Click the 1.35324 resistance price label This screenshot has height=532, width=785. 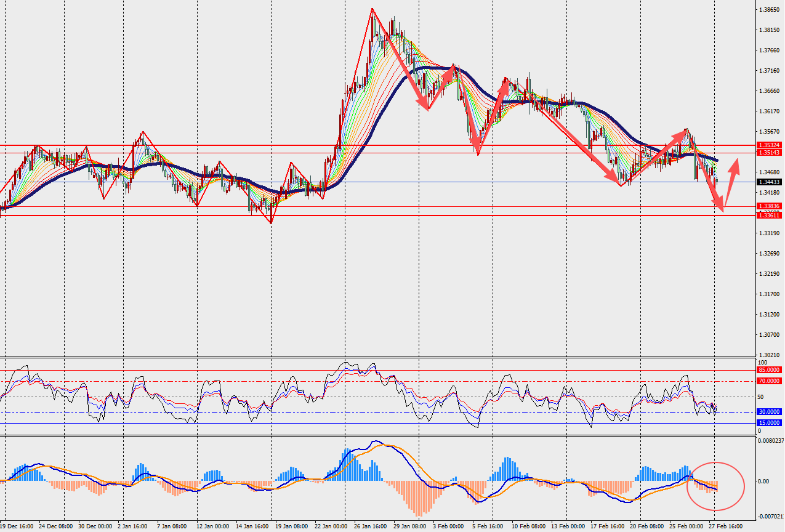tap(770, 145)
